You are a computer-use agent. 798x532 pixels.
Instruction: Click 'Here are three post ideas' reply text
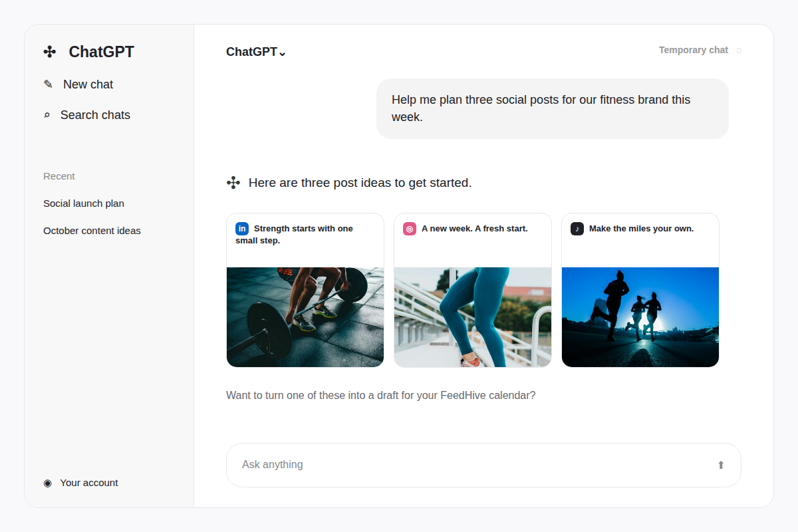[360, 183]
